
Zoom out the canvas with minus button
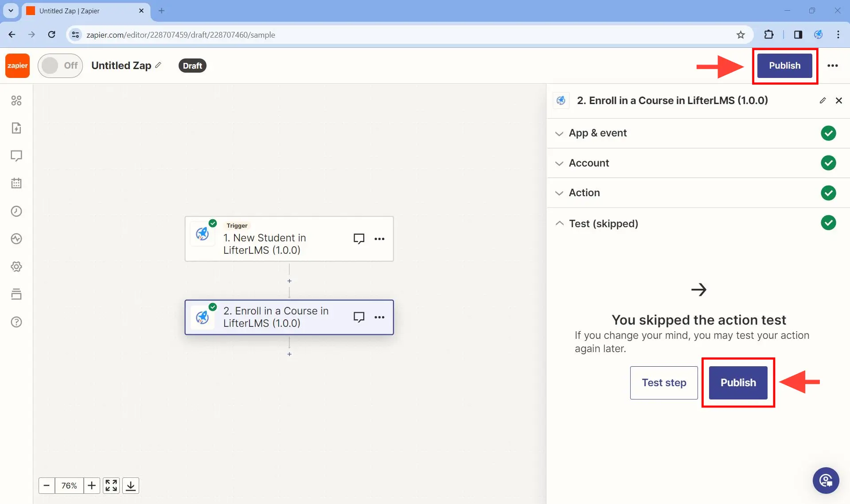(47, 485)
